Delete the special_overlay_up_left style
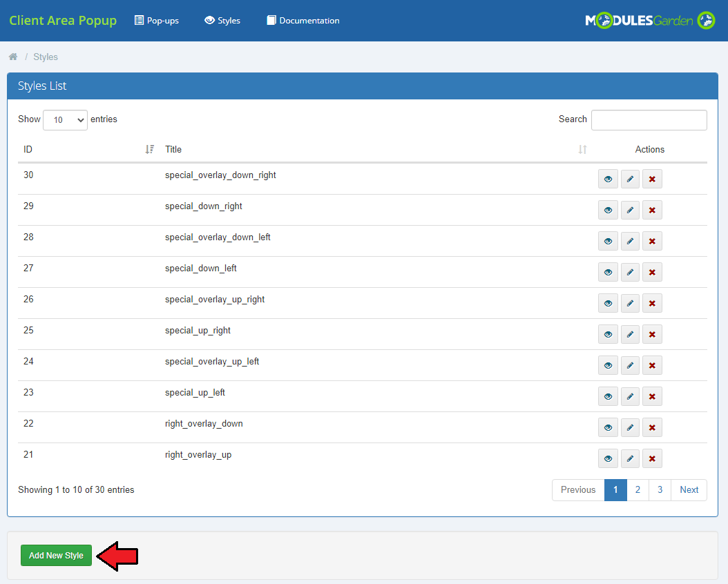Image resolution: width=728 pixels, height=584 pixels. tap(652, 366)
